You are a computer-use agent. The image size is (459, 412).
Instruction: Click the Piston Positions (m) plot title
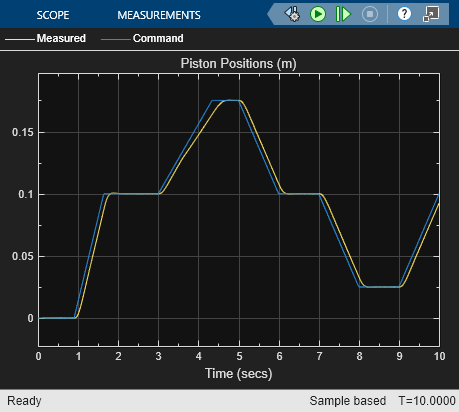click(238, 63)
